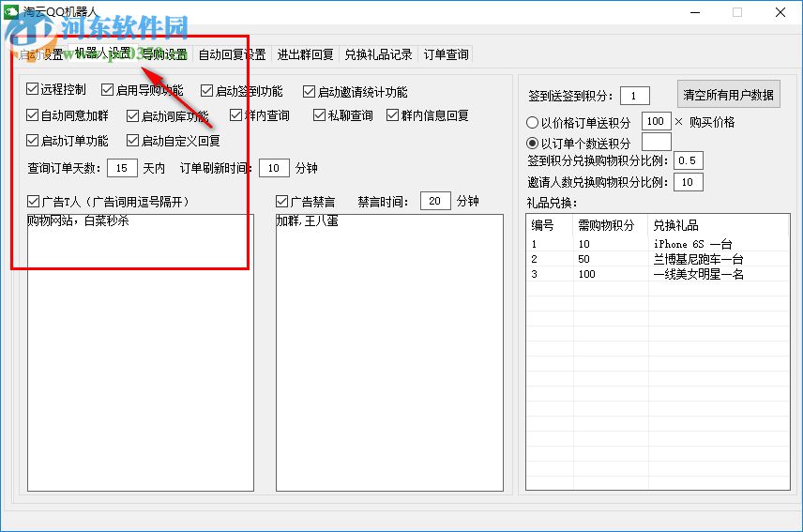This screenshot has height=532, width=803.
Task: Edit the 查询订单天数 field
Action: pos(122,168)
